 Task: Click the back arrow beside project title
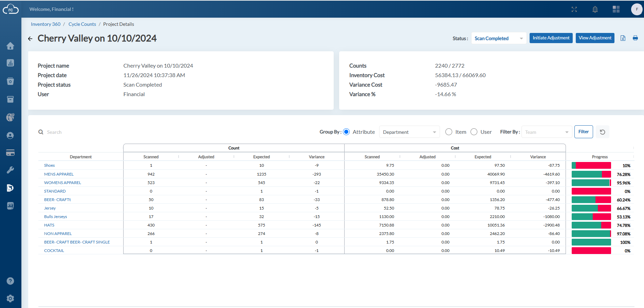[x=30, y=39]
